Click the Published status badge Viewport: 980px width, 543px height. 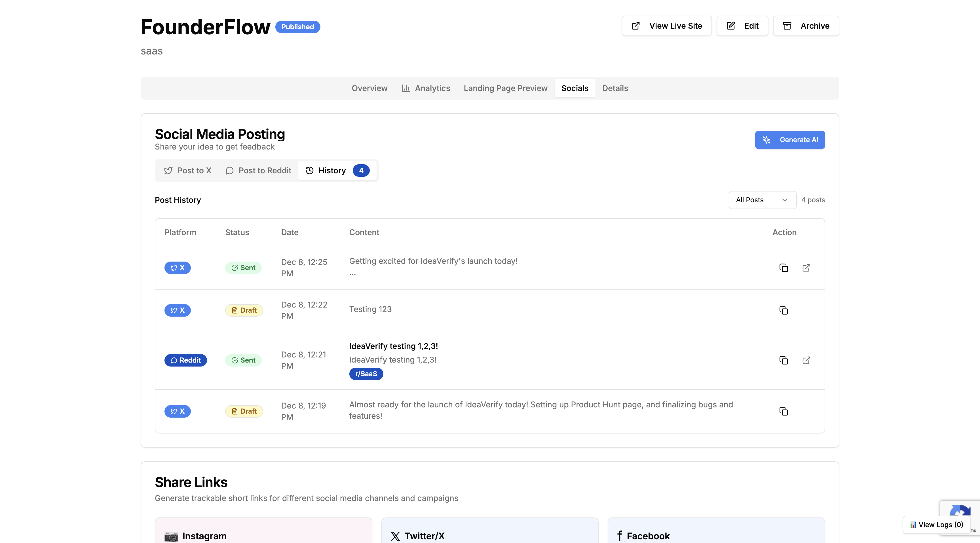pos(297,27)
